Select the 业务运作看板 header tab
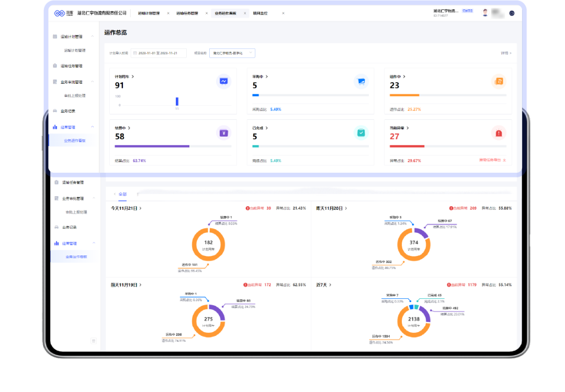Screen dimensions: 565x392 pyautogui.click(x=225, y=13)
